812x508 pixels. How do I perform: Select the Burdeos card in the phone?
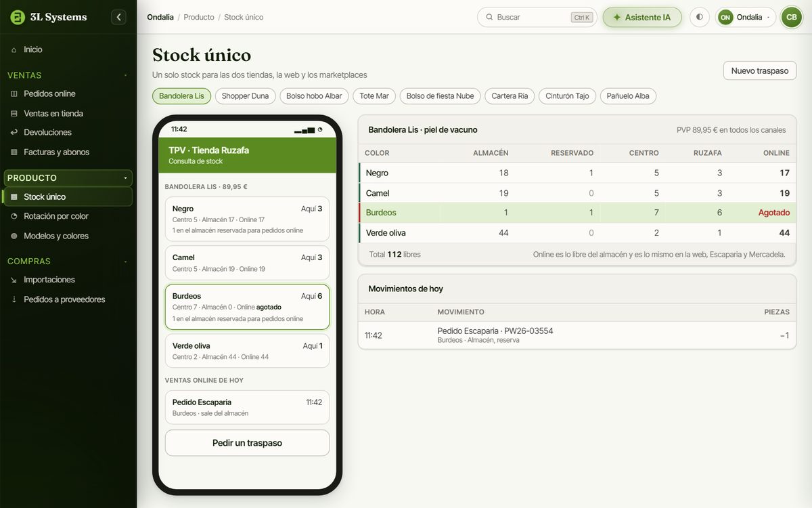(247, 307)
